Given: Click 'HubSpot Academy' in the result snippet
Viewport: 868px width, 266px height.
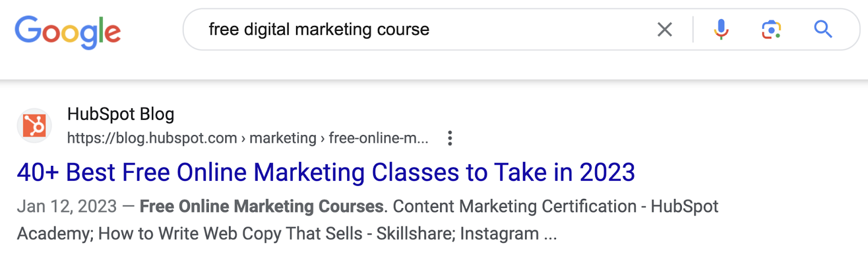Looking at the screenshot, I should point(684,206).
